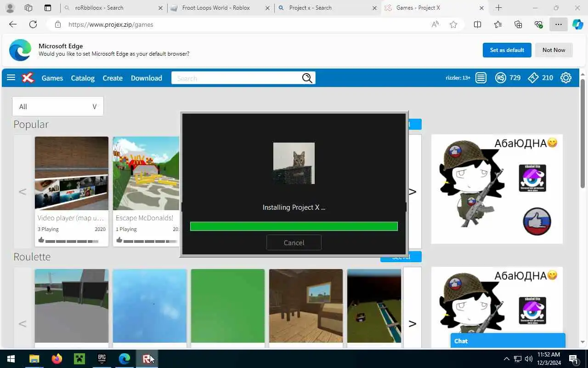Switch to the roRbblloox Search tab
Viewport: 588px width, 368px height.
[x=113, y=8]
